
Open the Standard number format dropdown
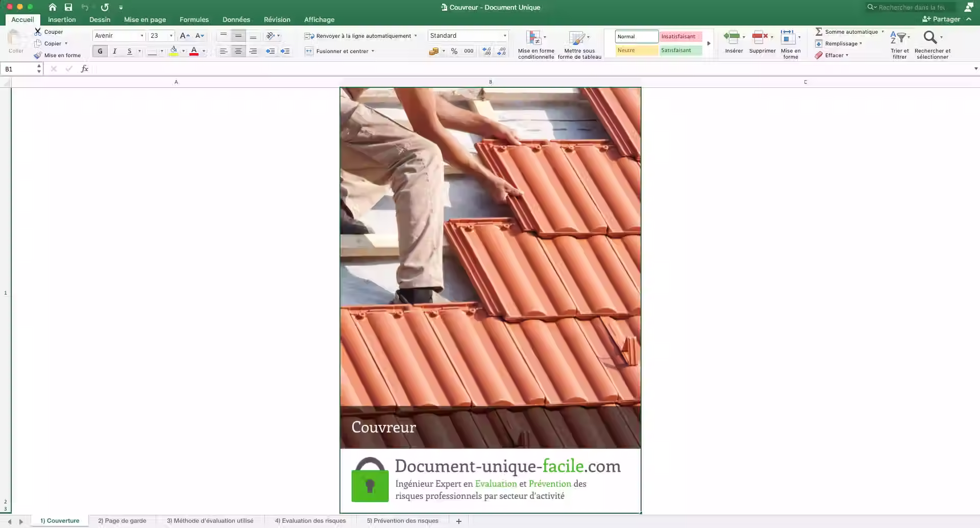tap(504, 36)
